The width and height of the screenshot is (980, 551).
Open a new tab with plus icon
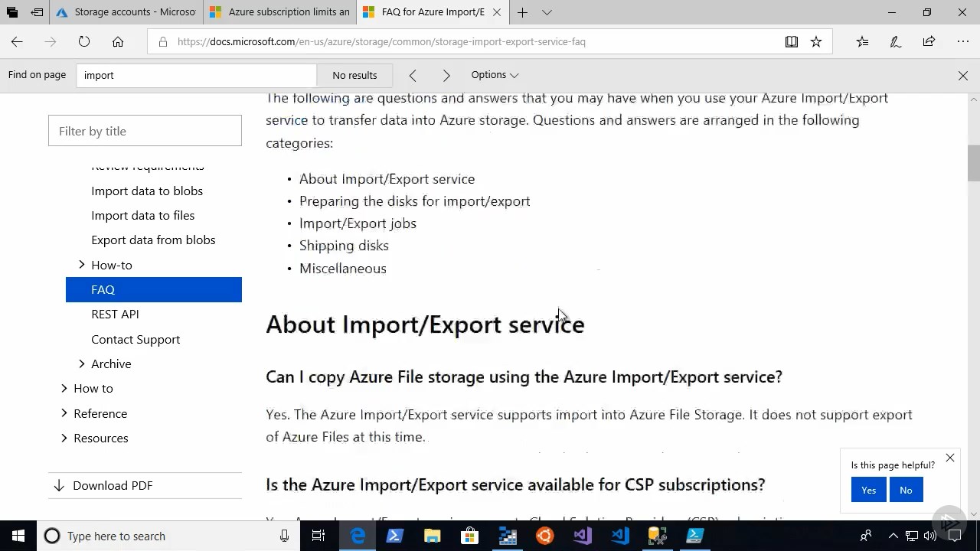522,12
